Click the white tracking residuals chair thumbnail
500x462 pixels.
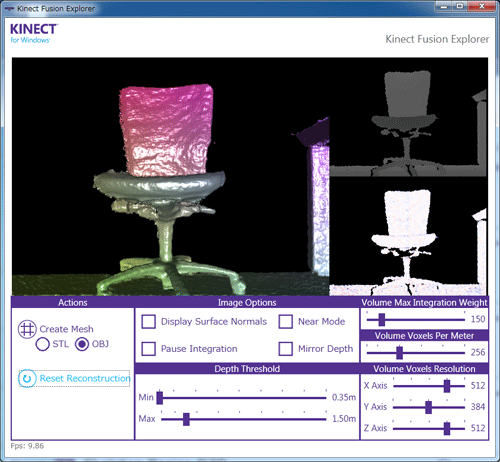click(408, 236)
